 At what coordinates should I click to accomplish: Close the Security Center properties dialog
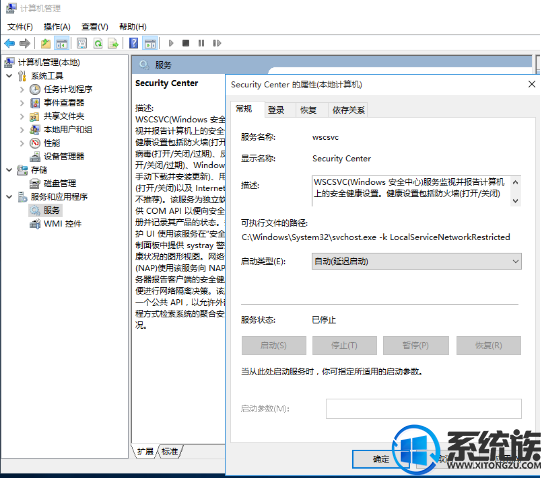532,84
